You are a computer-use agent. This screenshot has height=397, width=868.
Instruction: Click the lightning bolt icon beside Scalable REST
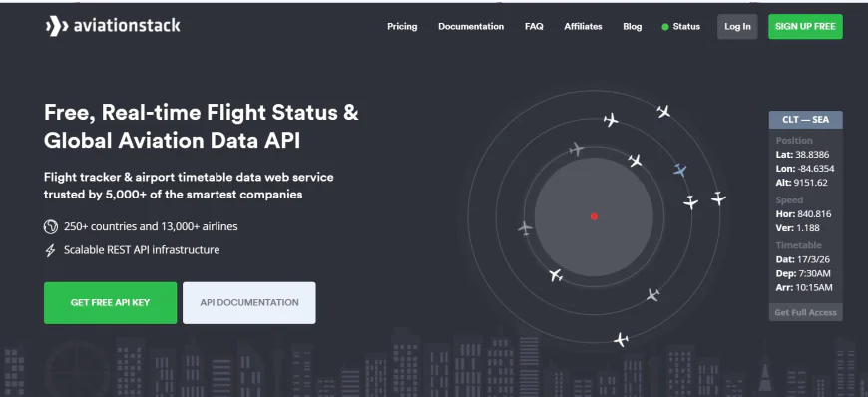point(50,250)
